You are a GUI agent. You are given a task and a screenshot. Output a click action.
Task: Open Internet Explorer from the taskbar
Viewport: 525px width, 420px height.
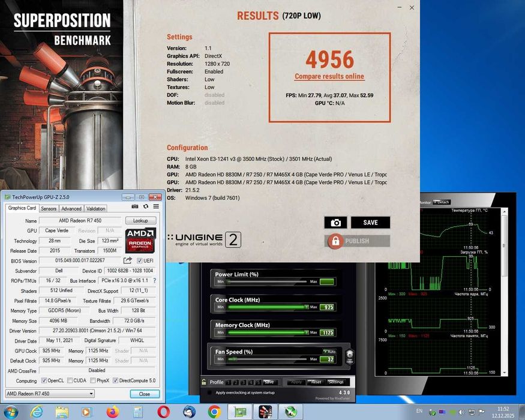tap(37, 412)
